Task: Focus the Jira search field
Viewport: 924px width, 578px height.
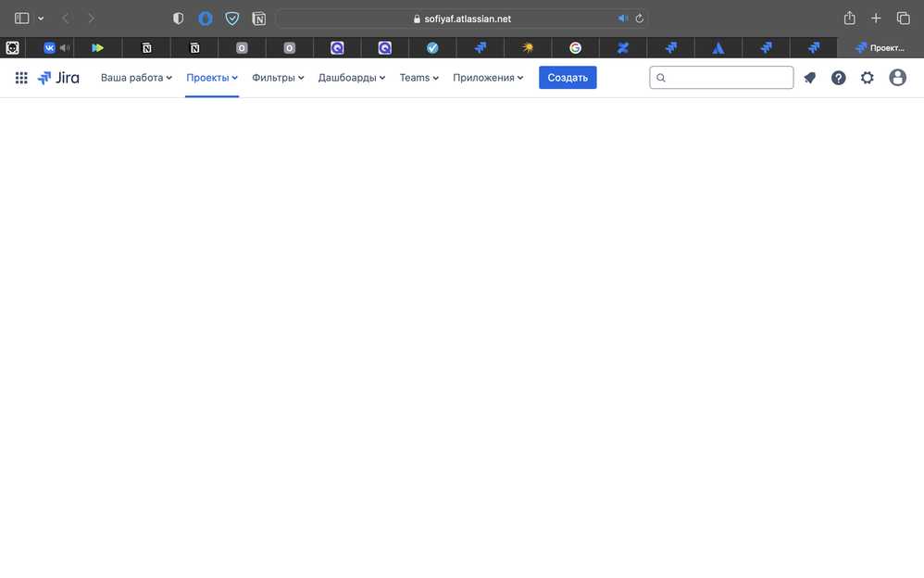Action: 721,78
